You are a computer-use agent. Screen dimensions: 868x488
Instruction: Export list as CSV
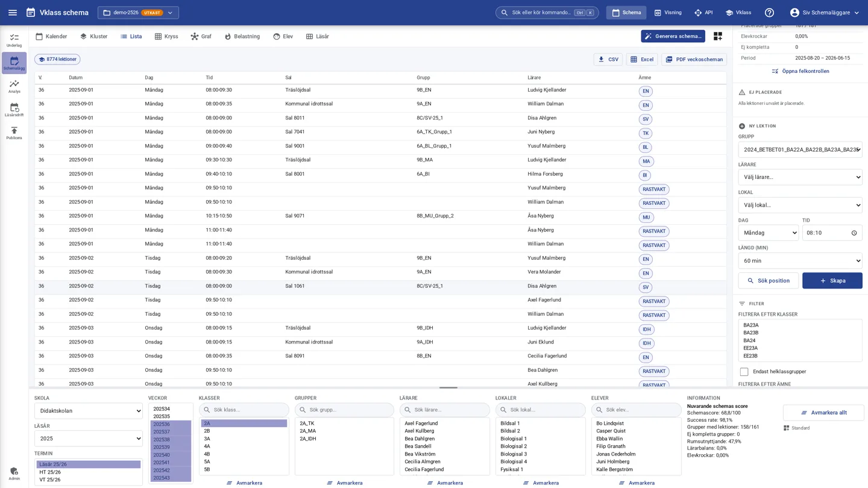(608, 60)
